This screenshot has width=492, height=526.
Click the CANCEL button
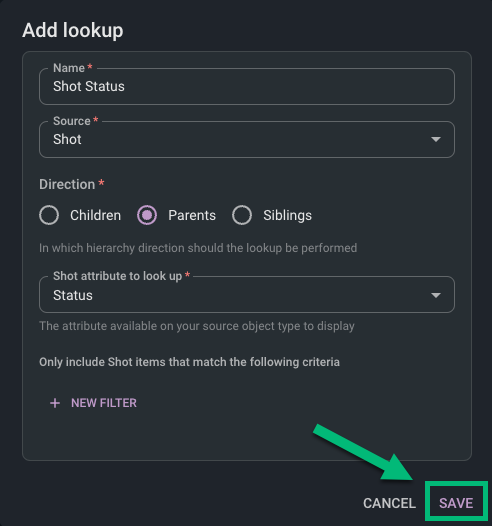coord(389,503)
